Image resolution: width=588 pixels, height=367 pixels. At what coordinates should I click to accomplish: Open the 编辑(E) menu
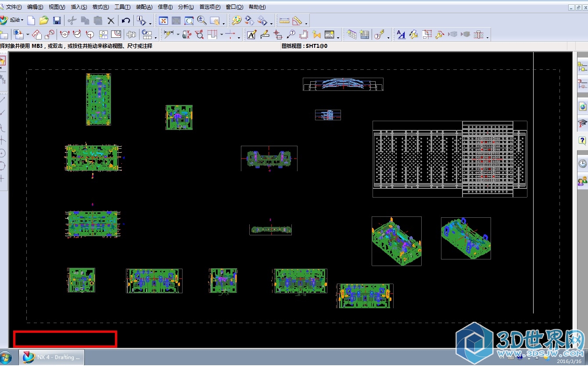pyautogui.click(x=35, y=7)
